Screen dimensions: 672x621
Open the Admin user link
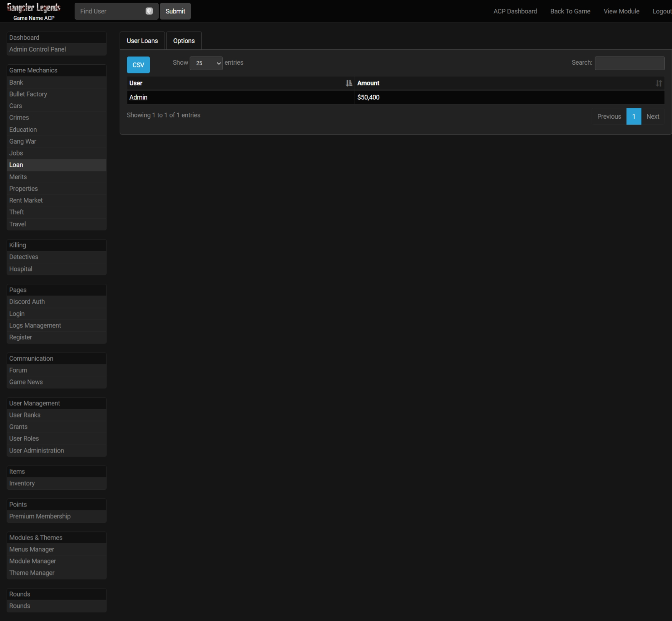point(138,97)
